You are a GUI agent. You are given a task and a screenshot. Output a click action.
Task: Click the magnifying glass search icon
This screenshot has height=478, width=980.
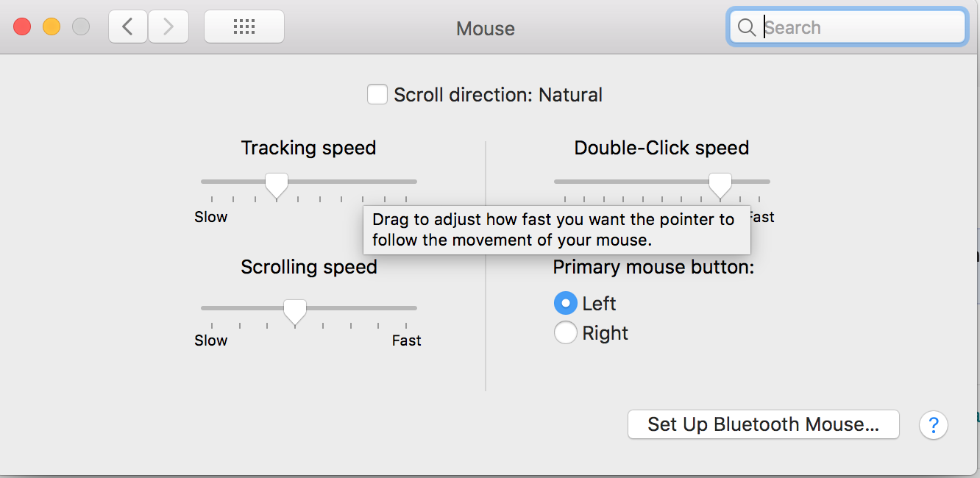point(746,27)
